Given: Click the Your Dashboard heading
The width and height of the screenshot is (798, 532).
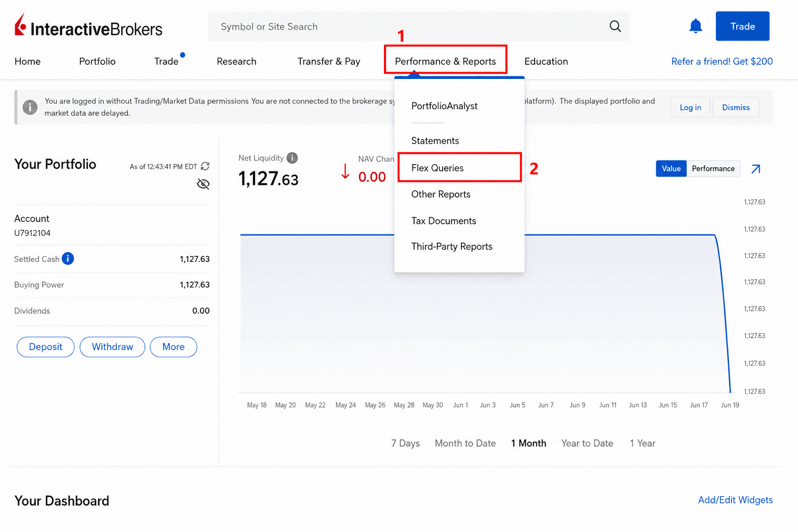Looking at the screenshot, I should 62,501.
